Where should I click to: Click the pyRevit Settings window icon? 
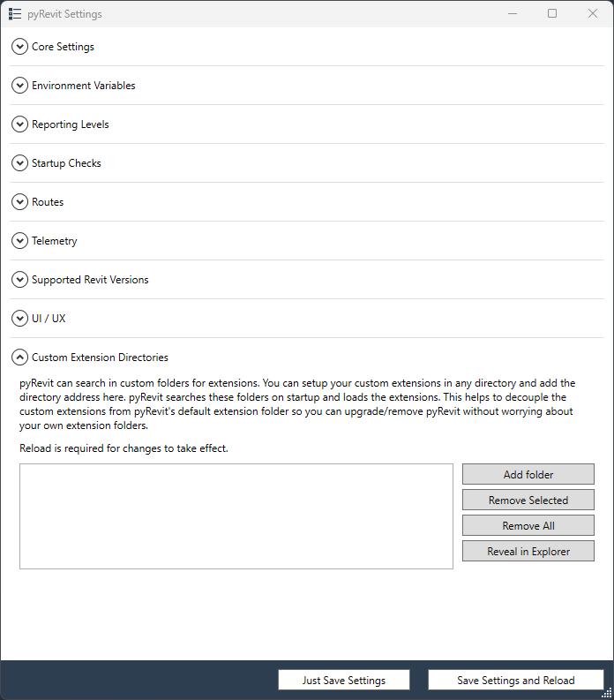pyautogui.click(x=15, y=14)
